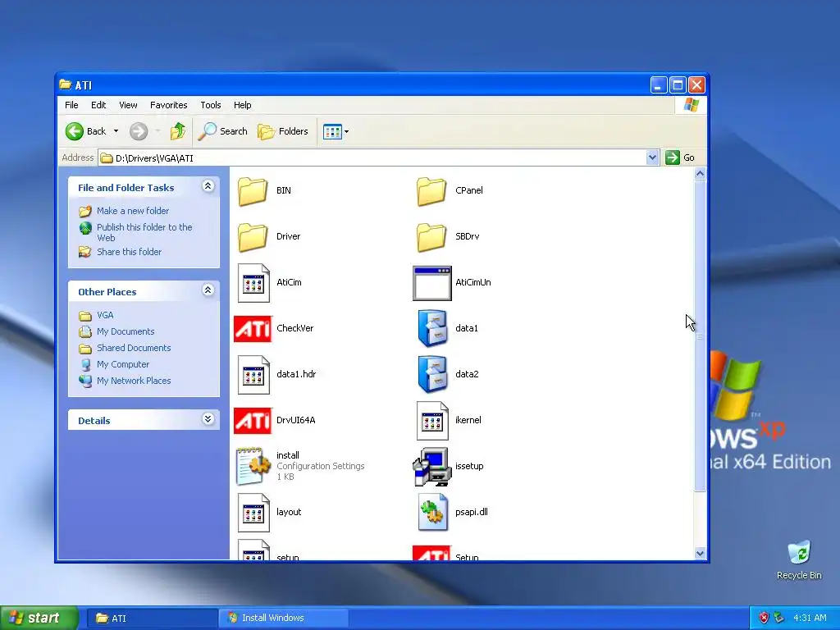The height and width of the screenshot is (630, 840).
Task: Open the Views dropdown button
Action: 336,131
